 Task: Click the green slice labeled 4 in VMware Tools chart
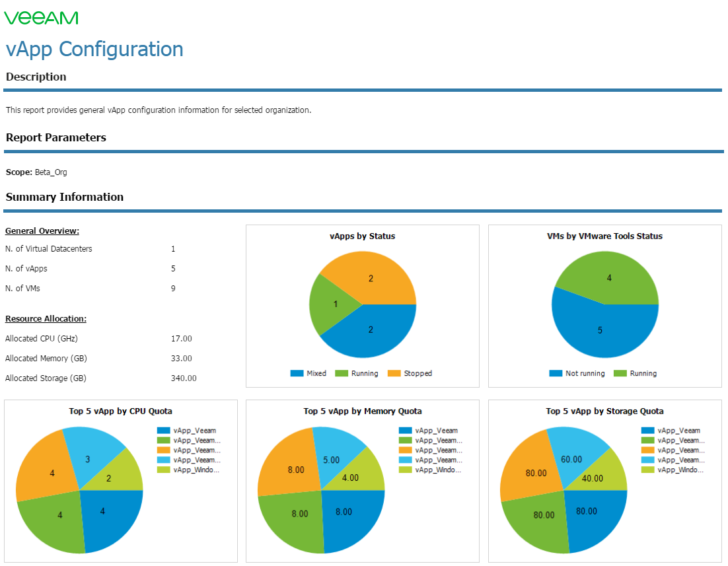(609, 277)
